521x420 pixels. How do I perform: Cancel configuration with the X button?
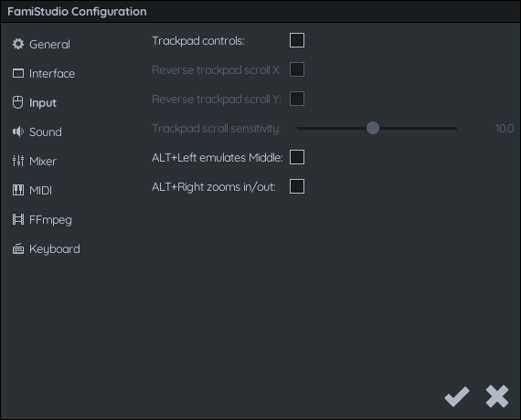(x=497, y=396)
